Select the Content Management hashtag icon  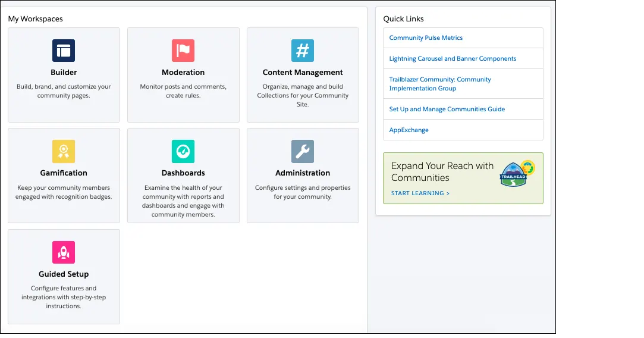pyautogui.click(x=303, y=51)
